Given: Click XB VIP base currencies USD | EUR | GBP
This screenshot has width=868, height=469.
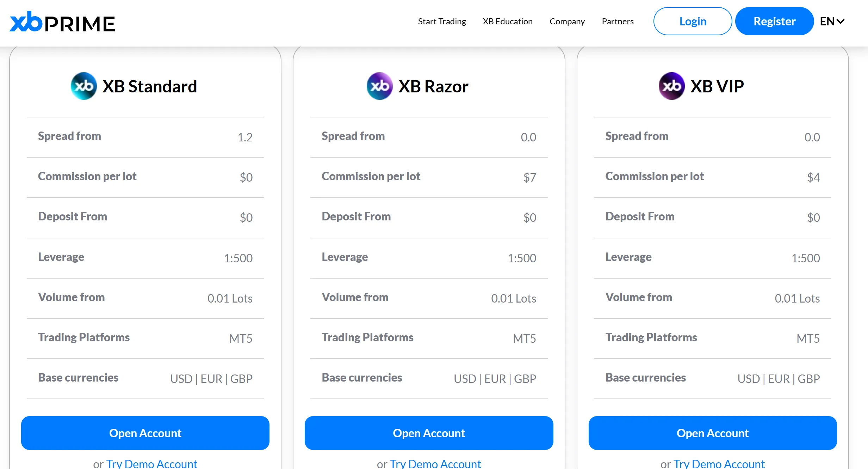Looking at the screenshot, I should tap(779, 379).
